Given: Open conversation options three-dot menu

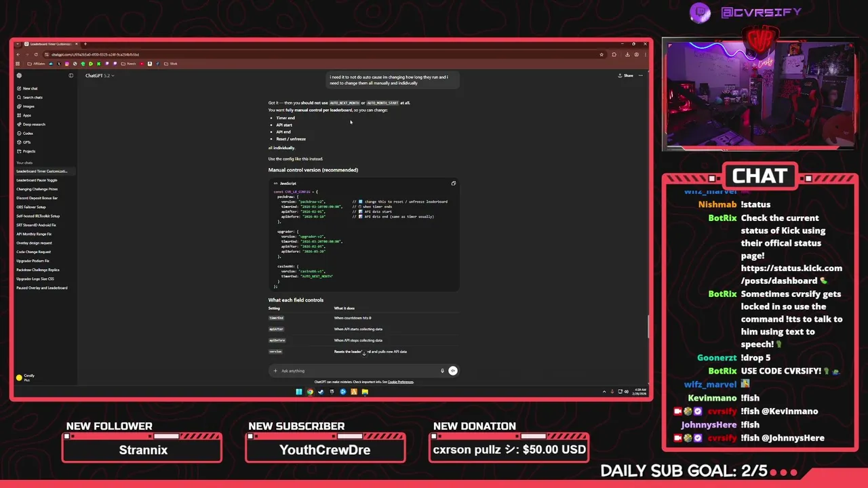Looking at the screenshot, I should pos(641,75).
